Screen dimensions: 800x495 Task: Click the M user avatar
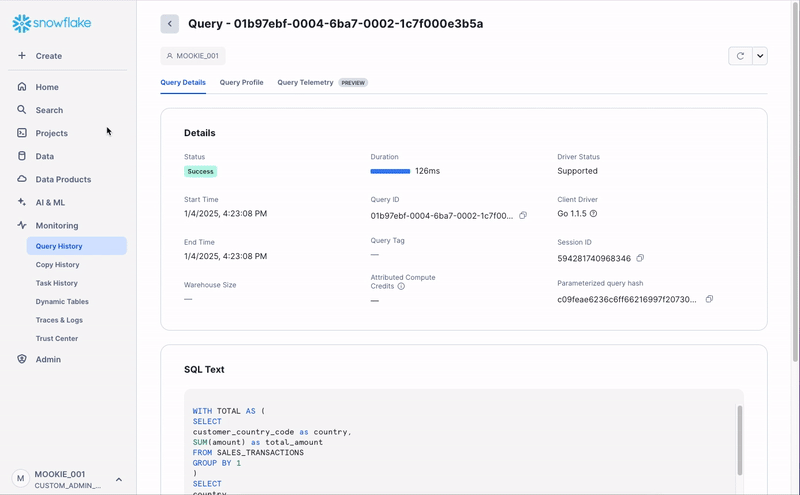click(20, 479)
